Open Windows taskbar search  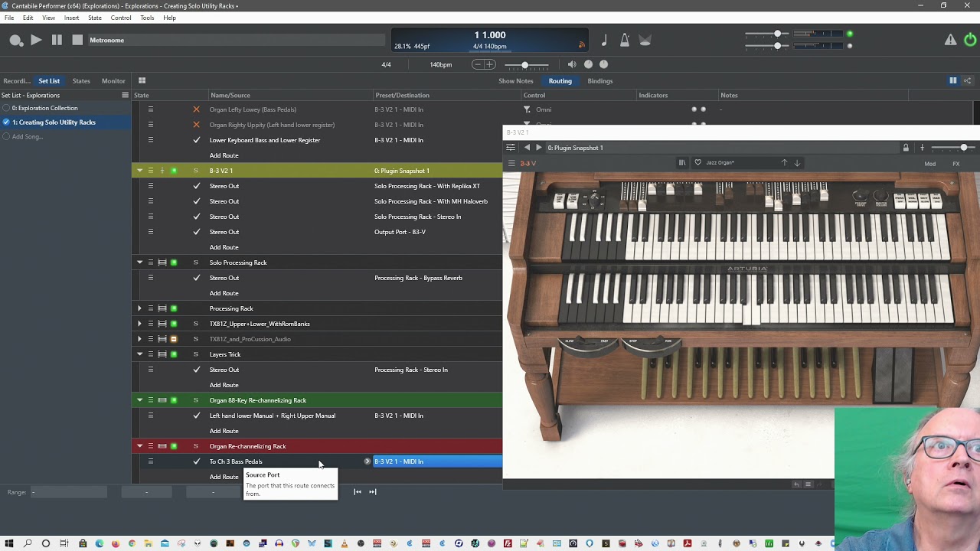click(x=28, y=543)
